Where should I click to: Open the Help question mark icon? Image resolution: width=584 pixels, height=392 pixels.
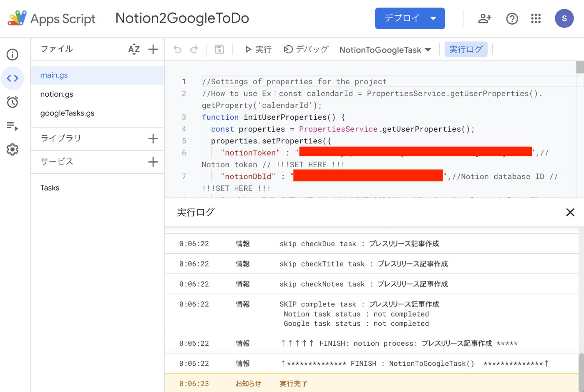[x=512, y=18]
